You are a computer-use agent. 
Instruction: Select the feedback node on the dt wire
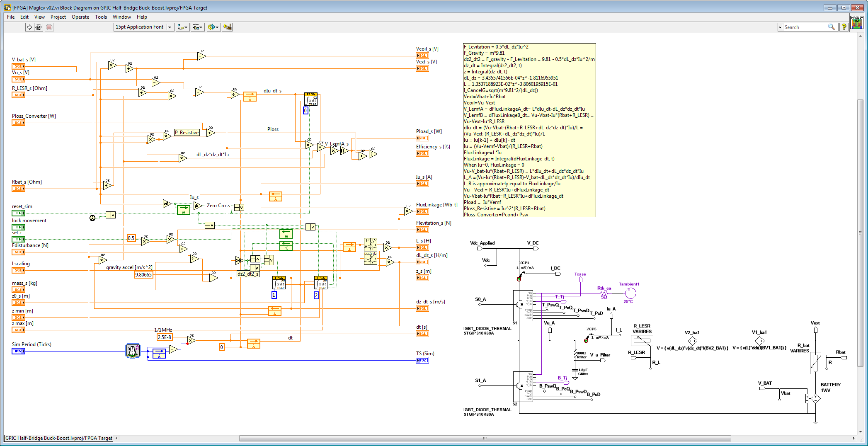(254, 344)
